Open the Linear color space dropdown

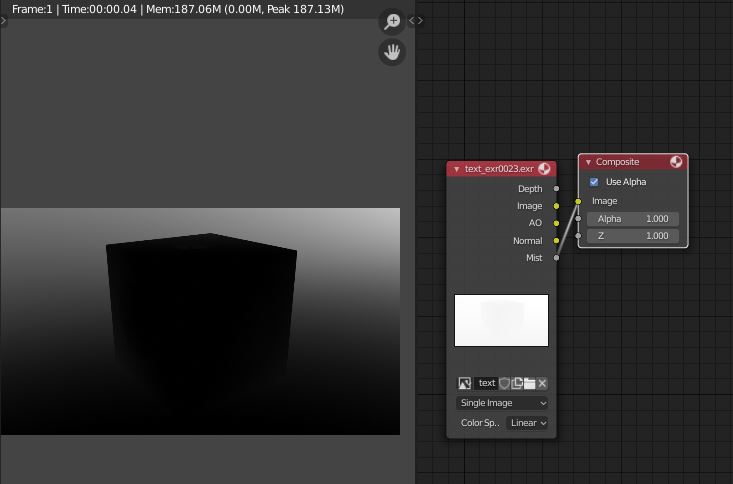pyautogui.click(x=527, y=423)
